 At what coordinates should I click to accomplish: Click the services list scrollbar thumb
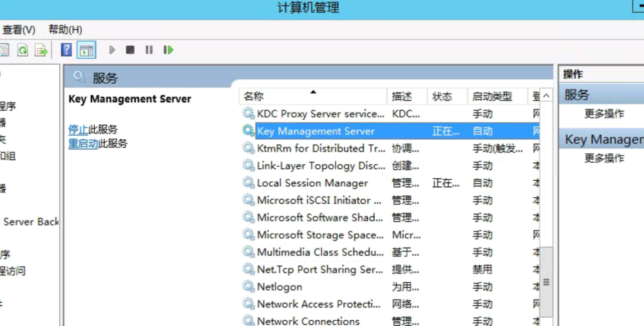[546, 282]
